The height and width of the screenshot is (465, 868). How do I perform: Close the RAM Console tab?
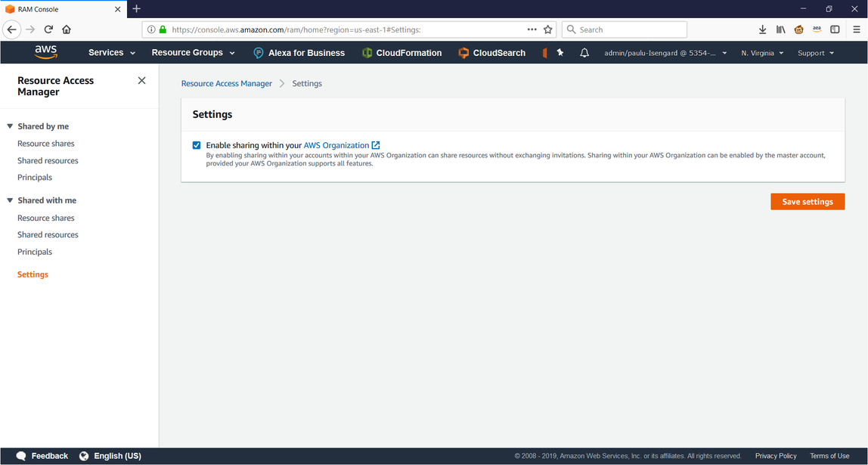118,9
